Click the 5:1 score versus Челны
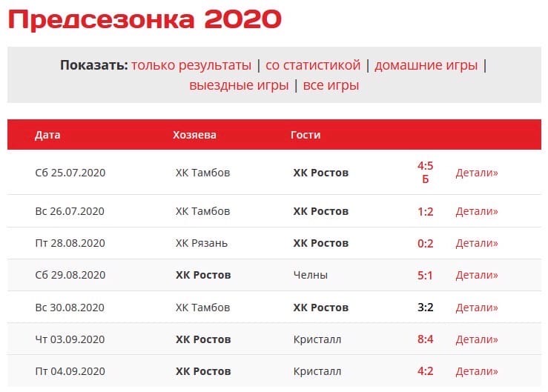This screenshot has height=392, width=548. 425,276
